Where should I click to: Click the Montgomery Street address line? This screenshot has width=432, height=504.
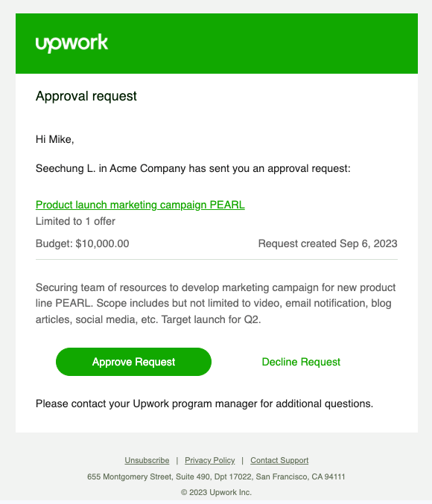[216, 476]
